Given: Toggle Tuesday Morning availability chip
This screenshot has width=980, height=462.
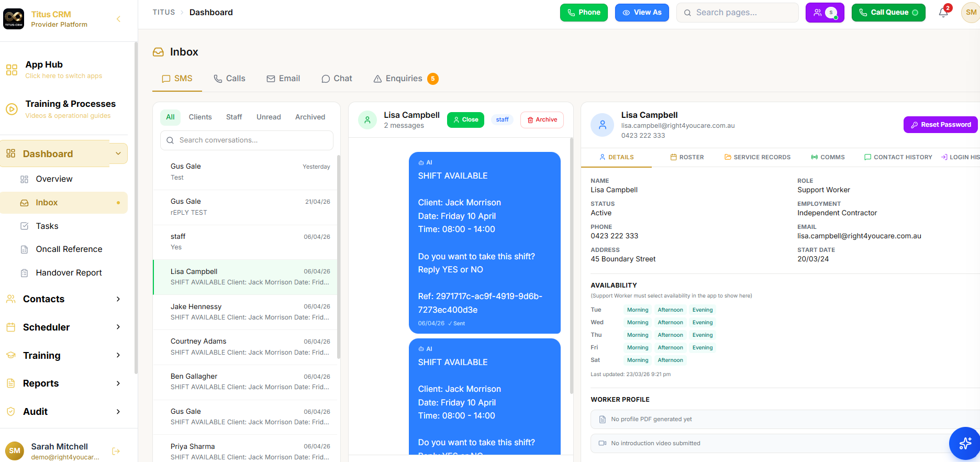Looking at the screenshot, I should (638, 310).
